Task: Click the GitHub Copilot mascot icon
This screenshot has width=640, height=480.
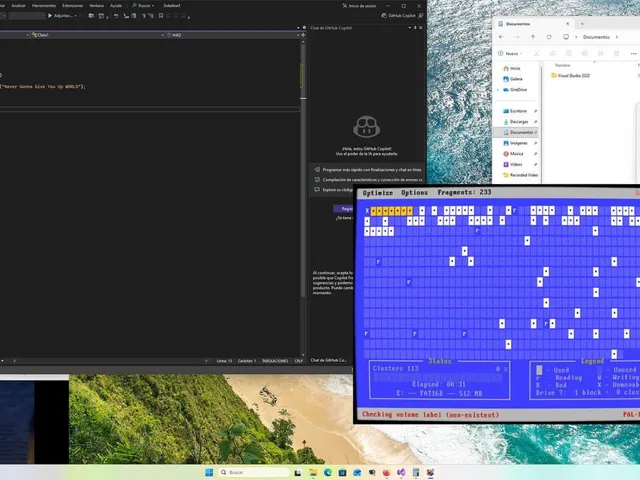Action: coord(367,126)
